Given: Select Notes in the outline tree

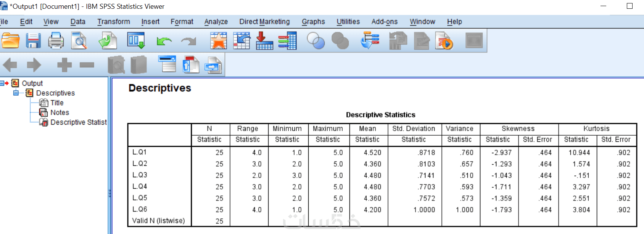Looking at the screenshot, I should coord(60,112).
